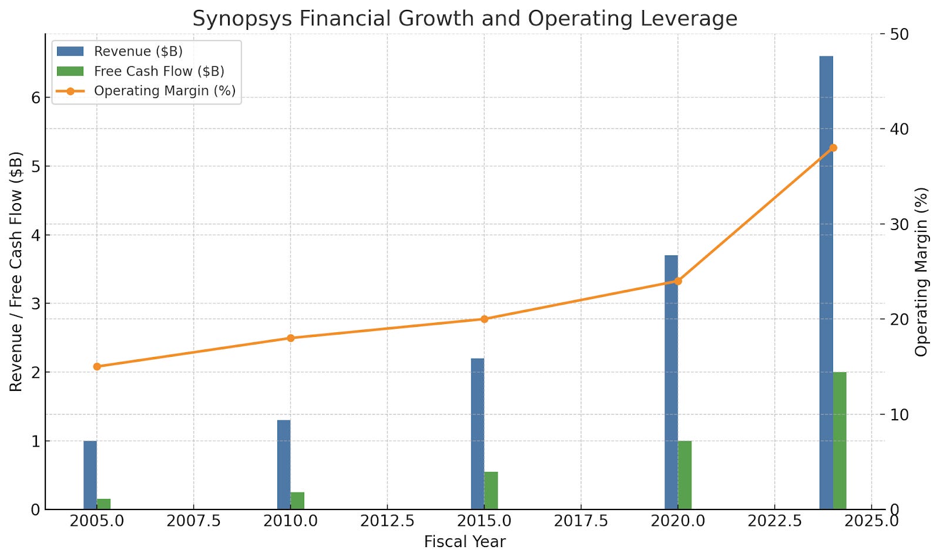Viewport: 940px width, 560px height.
Task: Click the 'Revenue / Free Cash Flow ($B)' axis label
Action: coord(16,272)
